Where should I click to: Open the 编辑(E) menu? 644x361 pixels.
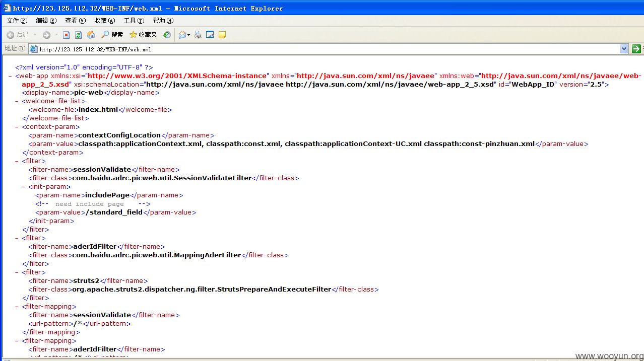point(46,21)
